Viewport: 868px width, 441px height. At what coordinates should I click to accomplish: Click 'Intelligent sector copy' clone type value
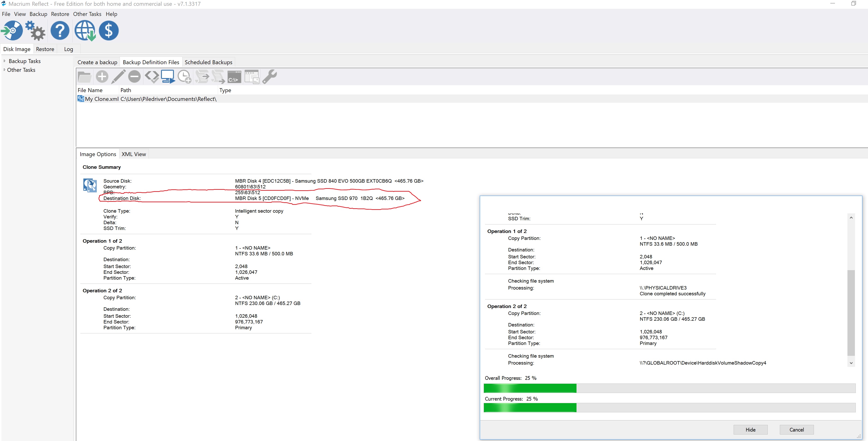[259, 211]
